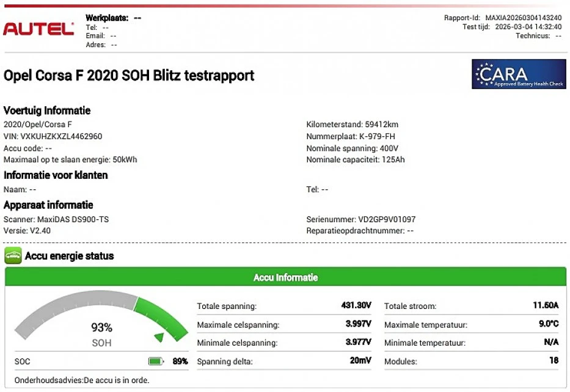Click the Onderhoudsadvies maintenance advice line
The image size is (570, 392).
[x=82, y=380]
